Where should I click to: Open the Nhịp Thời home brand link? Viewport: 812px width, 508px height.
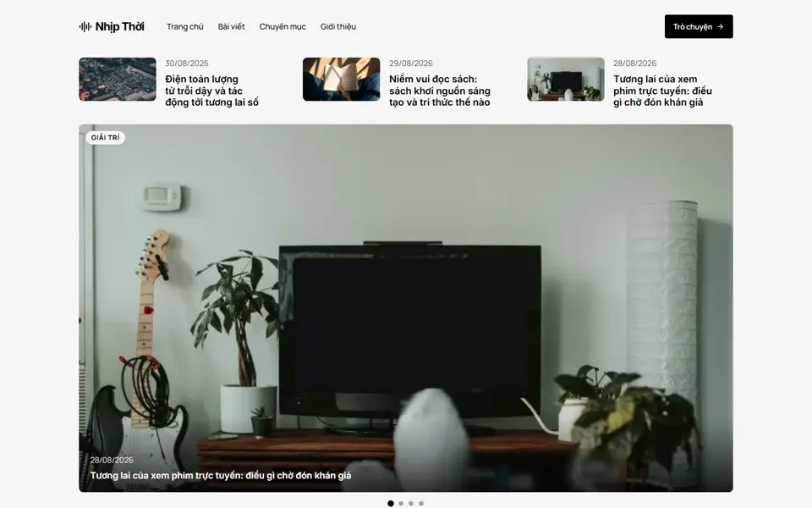click(x=112, y=26)
